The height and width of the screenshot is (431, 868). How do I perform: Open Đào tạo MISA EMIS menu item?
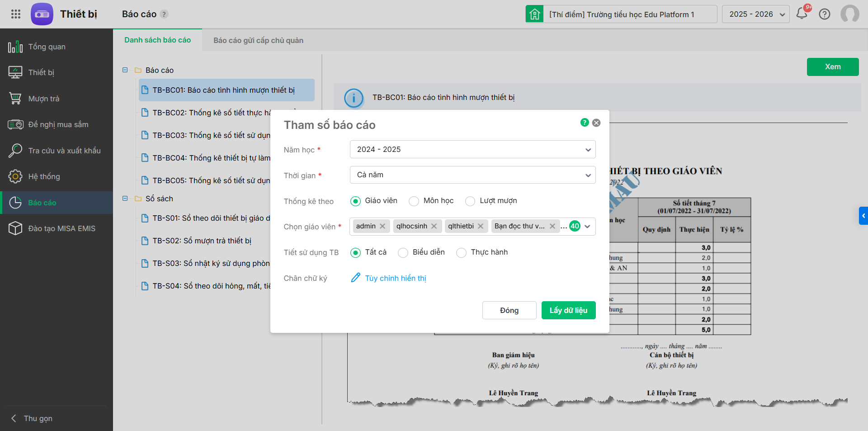57,228
